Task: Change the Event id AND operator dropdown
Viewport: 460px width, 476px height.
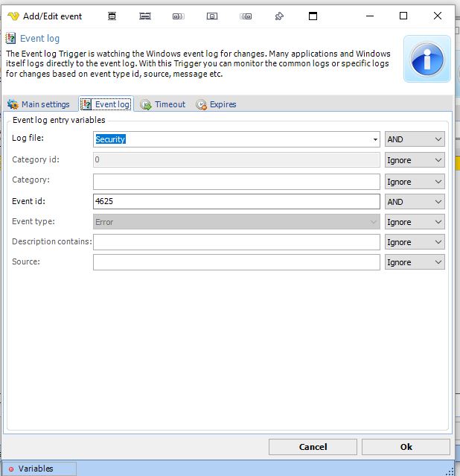Action: (x=415, y=202)
